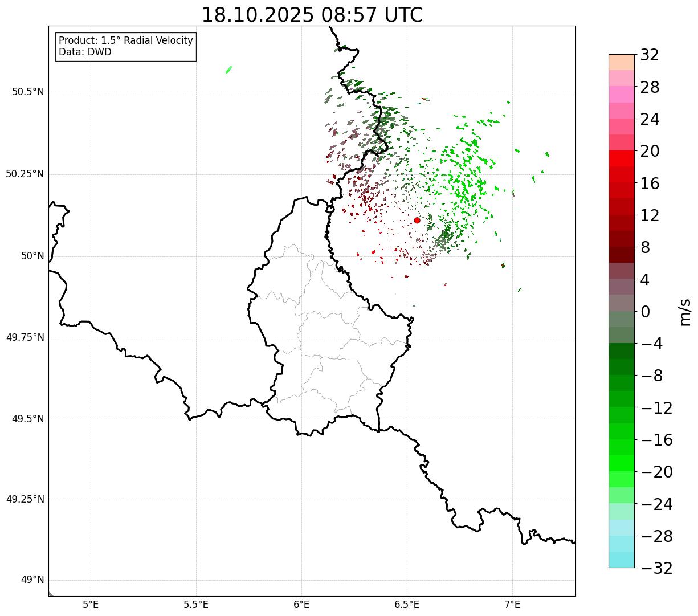Select the "5.5°E" longitude label
698x616 pixels.
point(196,604)
